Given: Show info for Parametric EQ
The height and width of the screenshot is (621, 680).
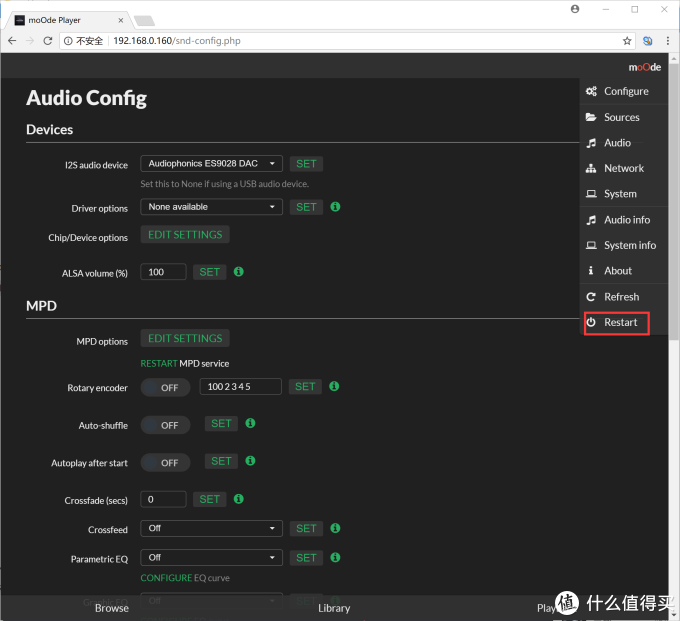Looking at the screenshot, I should point(335,557).
